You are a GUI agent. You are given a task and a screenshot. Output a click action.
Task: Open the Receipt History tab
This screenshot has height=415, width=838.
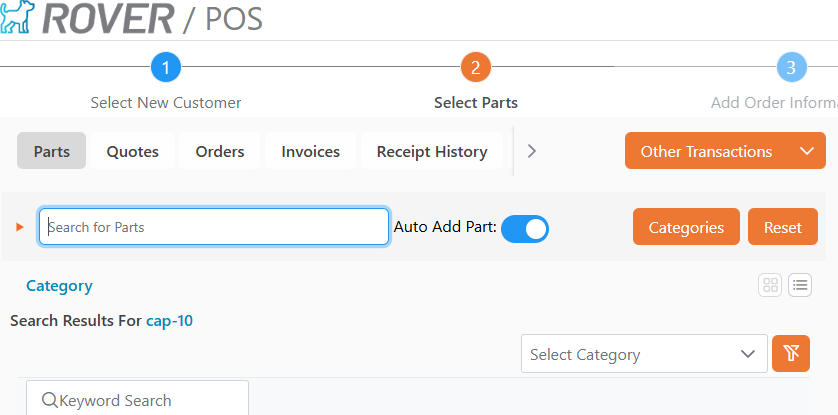(432, 151)
